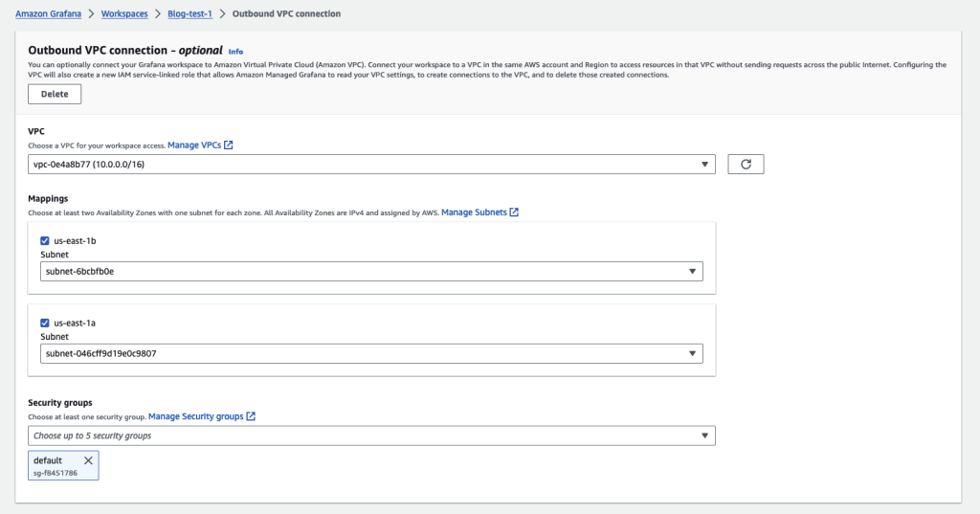Open the Manage Subnets link
The width and height of the screenshot is (980, 514).
click(474, 212)
